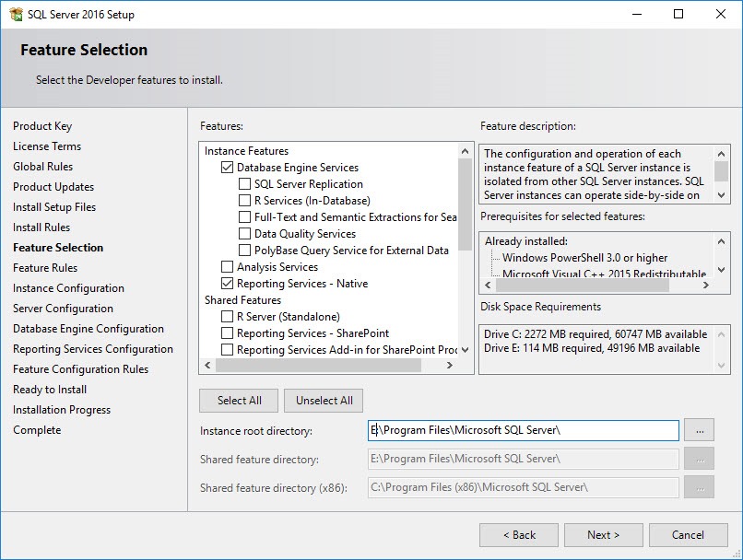This screenshot has width=743, height=560.
Task: Click the Already installed prerequisites node
Action: (x=526, y=241)
